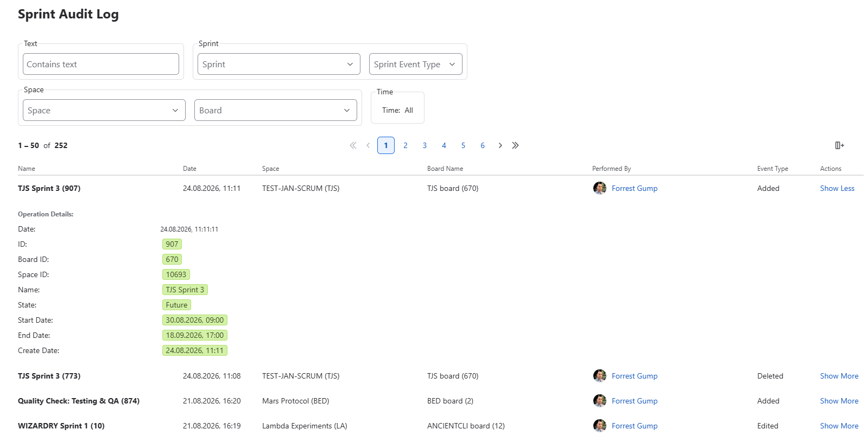
Task: Go to page 6
Action: tap(483, 145)
